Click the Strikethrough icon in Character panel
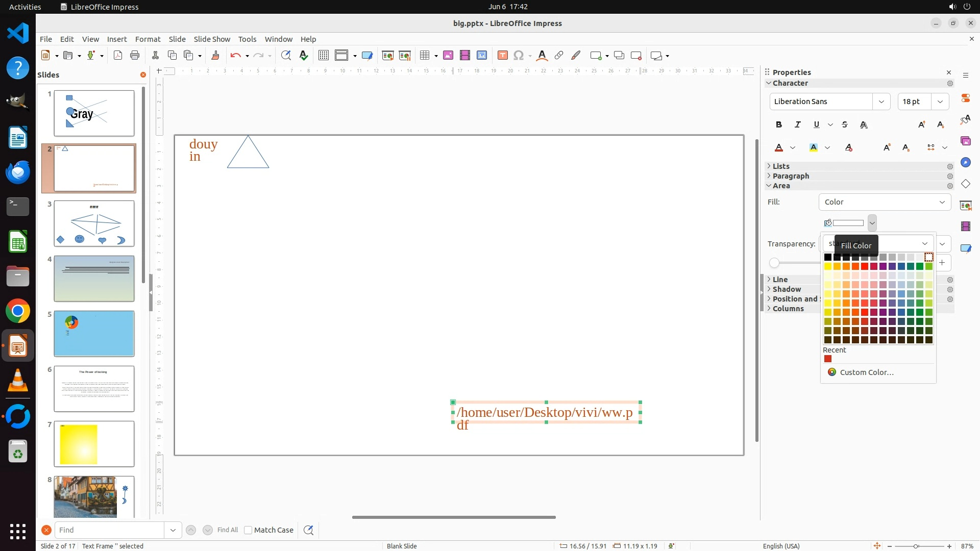The width and height of the screenshot is (980, 551). [845, 124]
